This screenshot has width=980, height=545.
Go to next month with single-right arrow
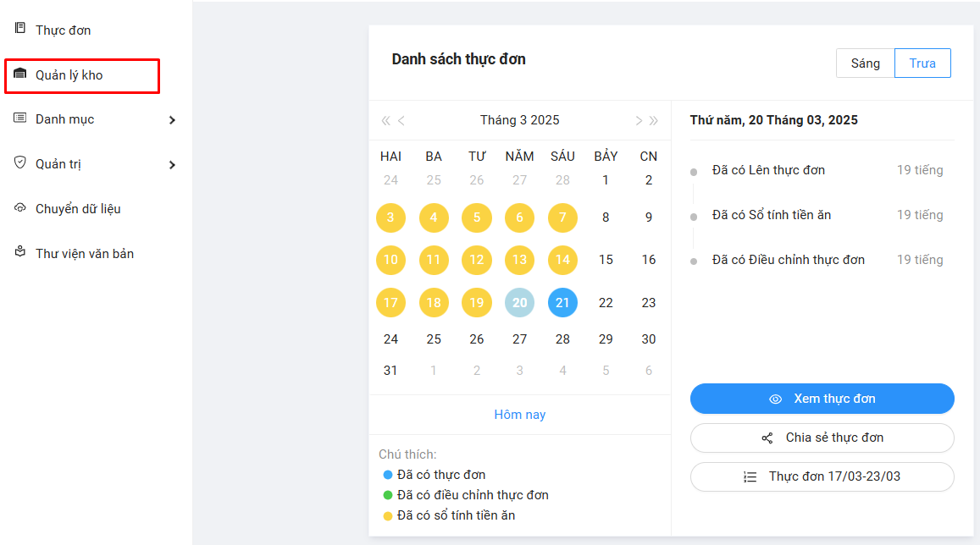point(639,120)
